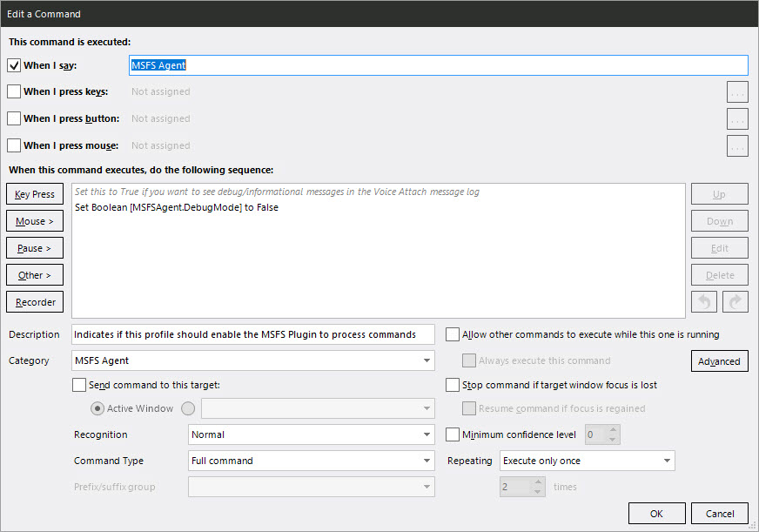
Task: Open the 'Pause >' action menu
Action: 35,248
